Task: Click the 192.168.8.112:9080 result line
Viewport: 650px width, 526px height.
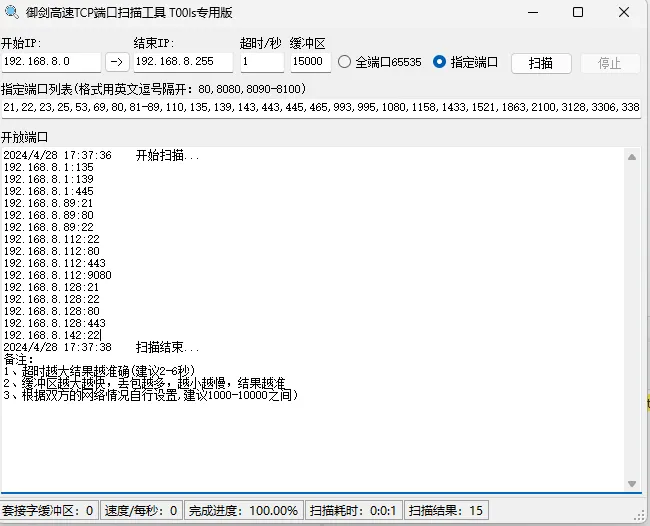Action: [x=57, y=275]
